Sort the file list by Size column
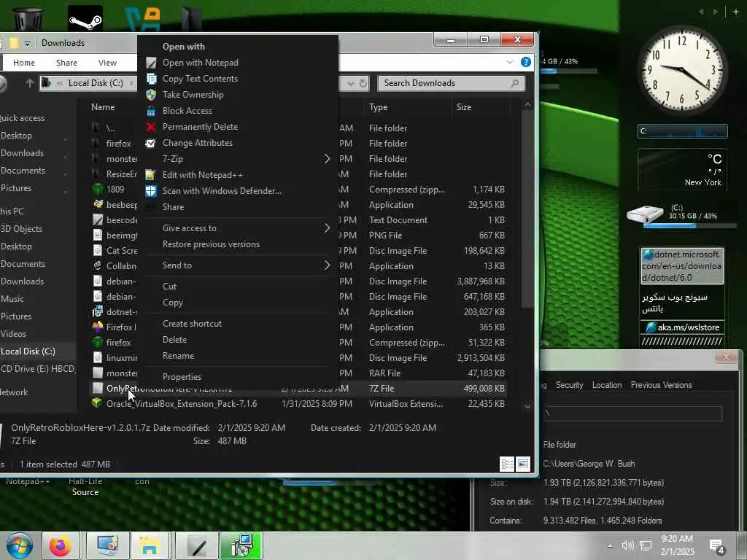 tap(464, 107)
